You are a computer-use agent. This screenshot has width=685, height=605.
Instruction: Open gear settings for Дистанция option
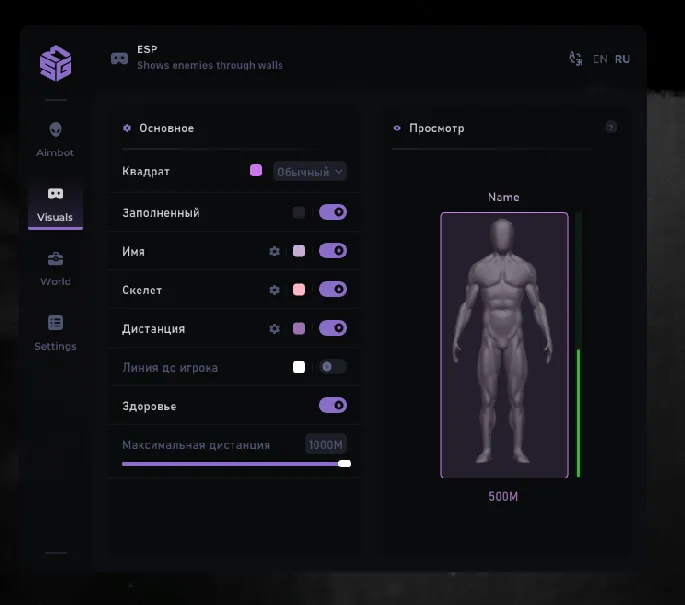[x=274, y=329]
